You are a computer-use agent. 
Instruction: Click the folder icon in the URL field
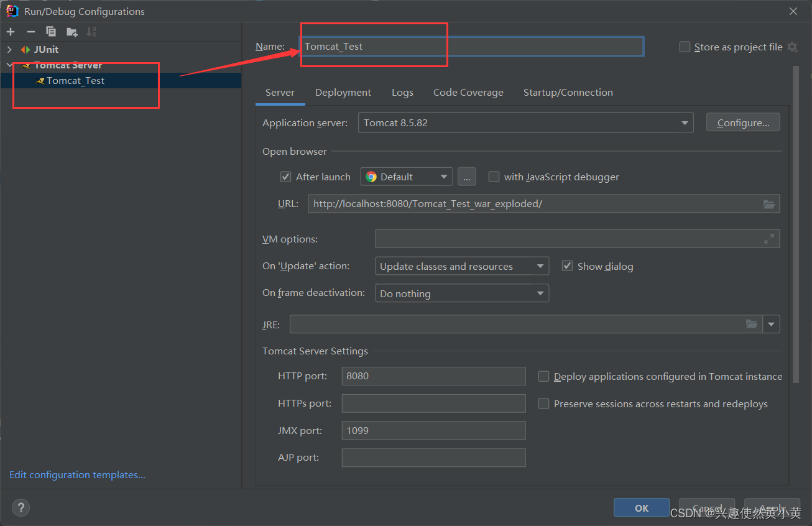tap(769, 204)
